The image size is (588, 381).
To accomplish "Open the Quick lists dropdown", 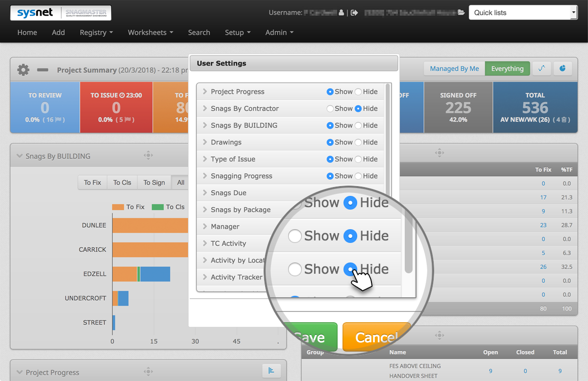I will pos(522,12).
